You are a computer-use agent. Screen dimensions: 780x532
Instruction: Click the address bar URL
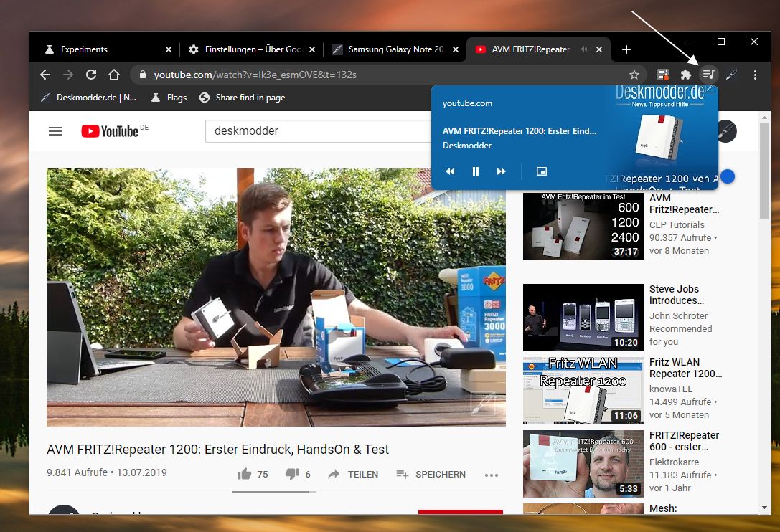[255, 75]
